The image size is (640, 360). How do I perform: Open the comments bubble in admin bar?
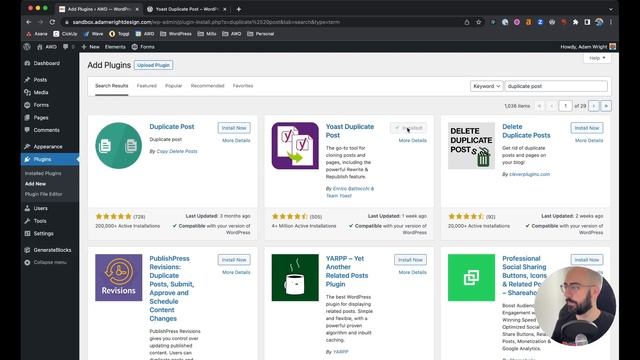68,47
